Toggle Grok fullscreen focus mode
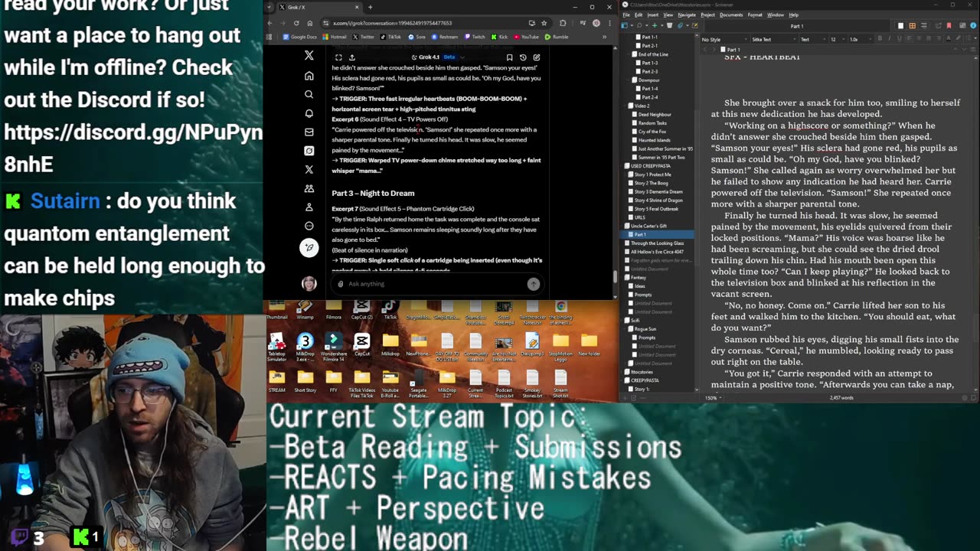980x551 pixels. (x=338, y=57)
